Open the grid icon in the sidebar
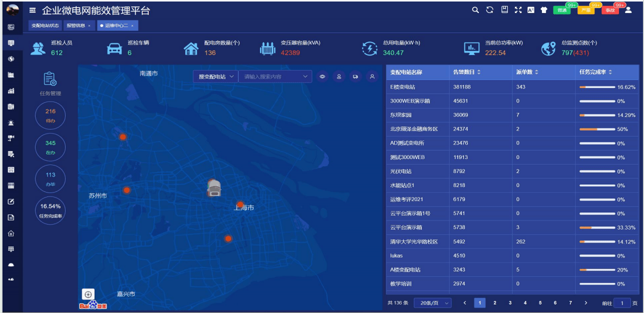Viewport: 644px width, 313px height. [11, 248]
